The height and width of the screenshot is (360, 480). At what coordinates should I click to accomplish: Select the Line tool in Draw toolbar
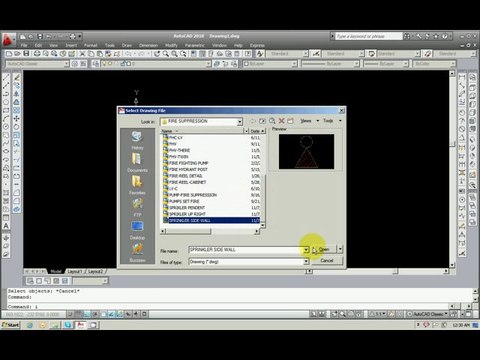tap(6, 77)
